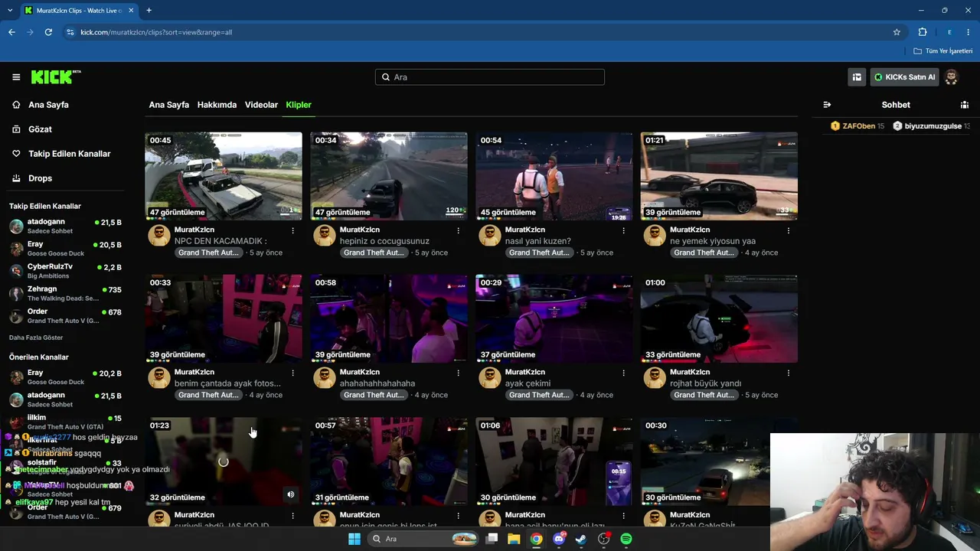Screen dimensions: 980x551
Task: Open options for hepiniz o cocugusunuz clip
Action: click(x=458, y=230)
